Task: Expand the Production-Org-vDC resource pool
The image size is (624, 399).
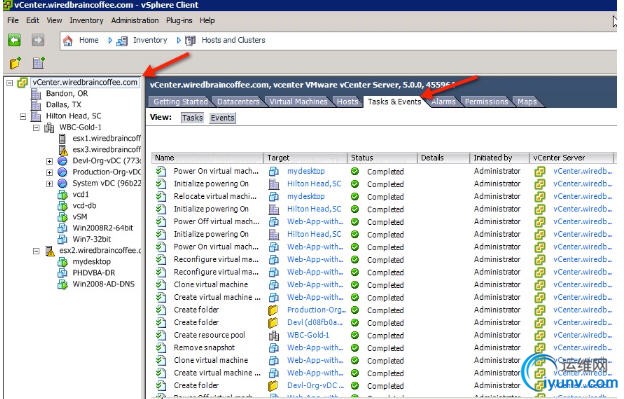Action: [49, 173]
